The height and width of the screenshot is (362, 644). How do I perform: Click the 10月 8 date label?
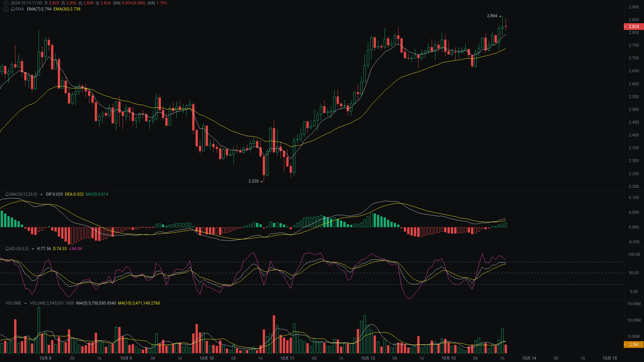45,358
